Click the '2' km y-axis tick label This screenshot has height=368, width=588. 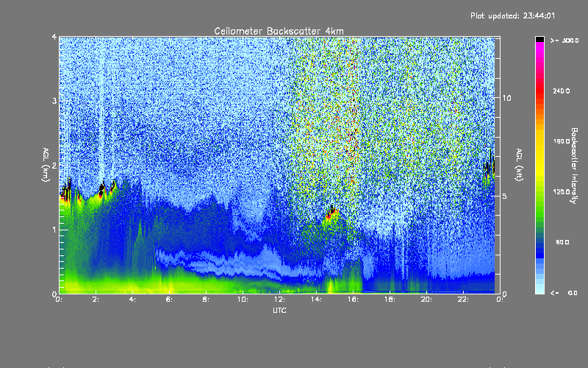54,166
